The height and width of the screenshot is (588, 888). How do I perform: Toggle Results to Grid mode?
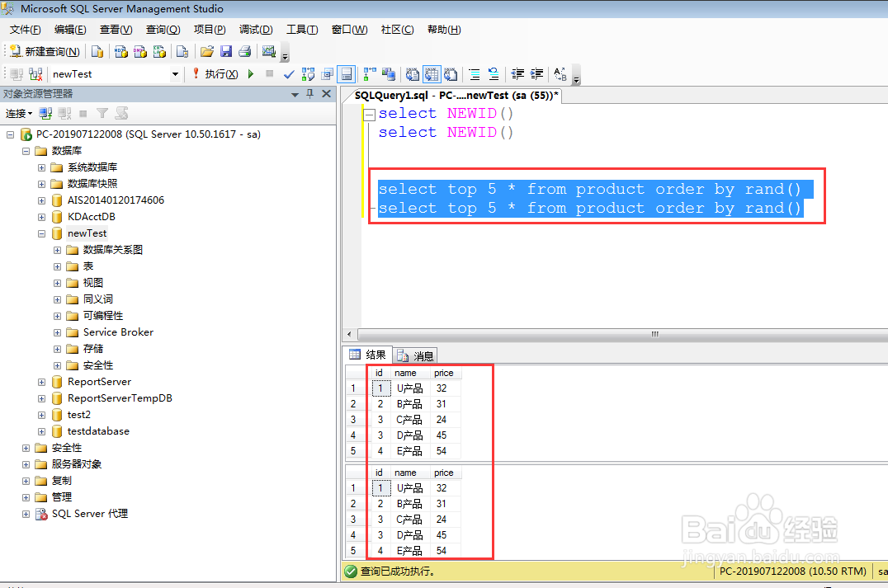pos(432,74)
